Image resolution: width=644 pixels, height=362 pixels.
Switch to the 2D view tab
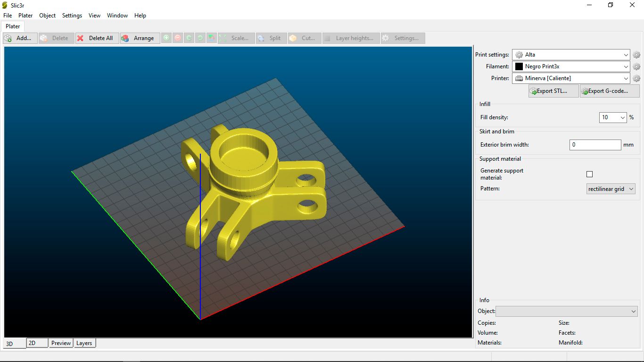(37, 343)
